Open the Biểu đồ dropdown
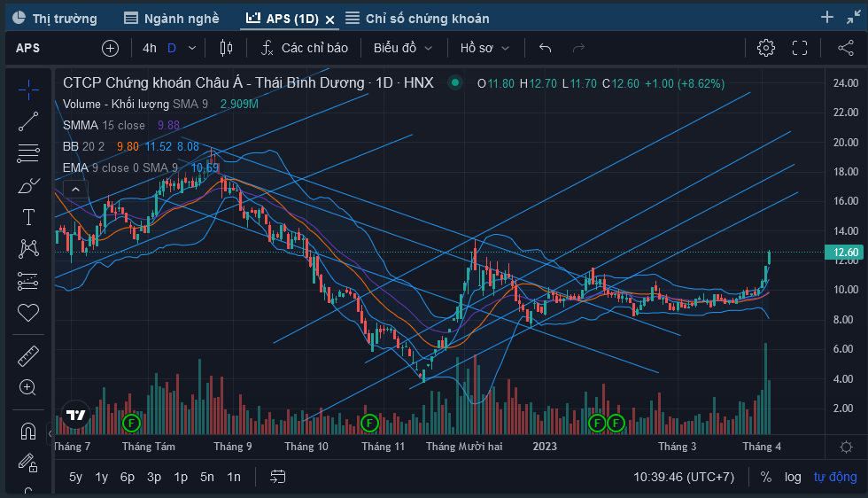Image resolution: width=868 pixels, height=498 pixels. point(402,48)
